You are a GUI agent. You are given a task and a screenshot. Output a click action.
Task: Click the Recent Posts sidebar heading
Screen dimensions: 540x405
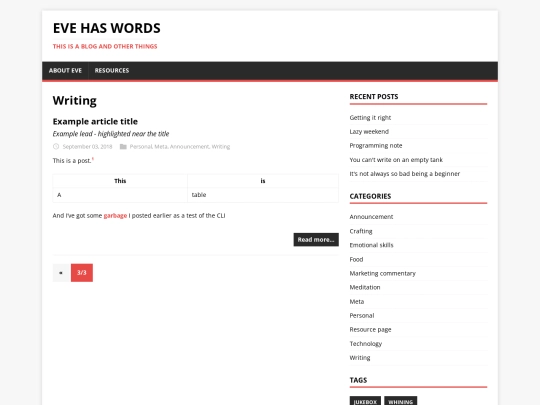[374, 97]
